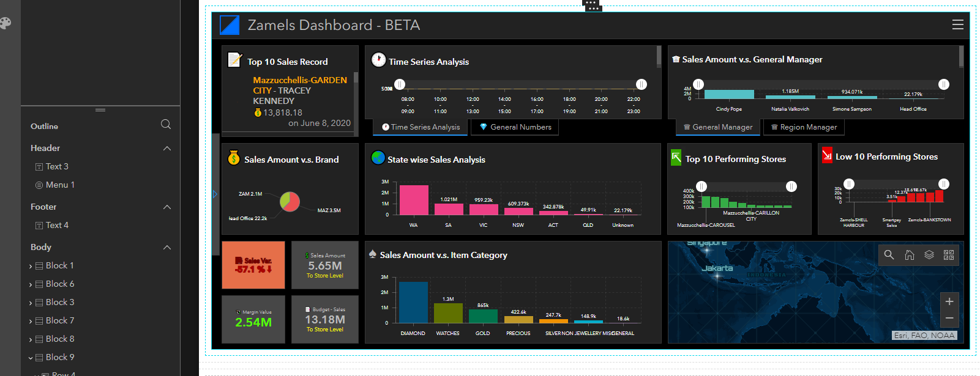The width and height of the screenshot is (980, 376).
Task: Click the WATCHES bar in Item Category chart
Action: [x=448, y=313]
